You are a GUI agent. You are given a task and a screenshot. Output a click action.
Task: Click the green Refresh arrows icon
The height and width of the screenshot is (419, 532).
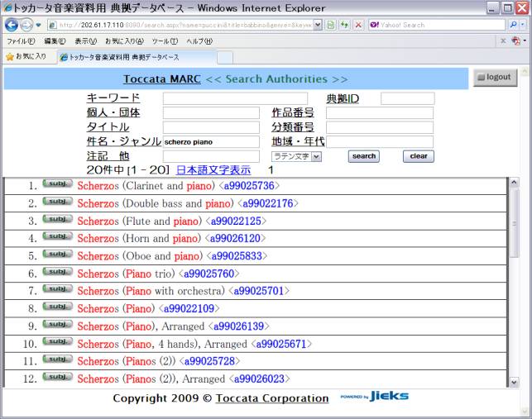(x=345, y=25)
